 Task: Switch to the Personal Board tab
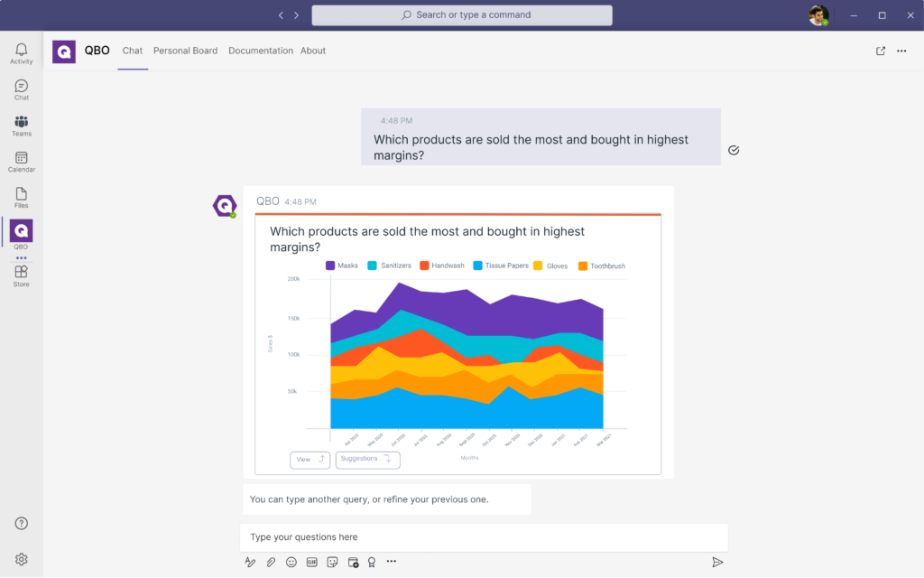(185, 51)
